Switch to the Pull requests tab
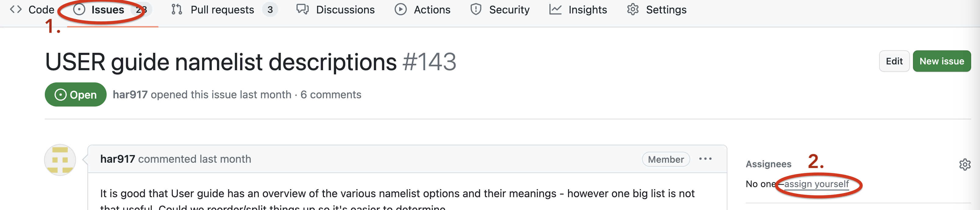 click(222, 9)
